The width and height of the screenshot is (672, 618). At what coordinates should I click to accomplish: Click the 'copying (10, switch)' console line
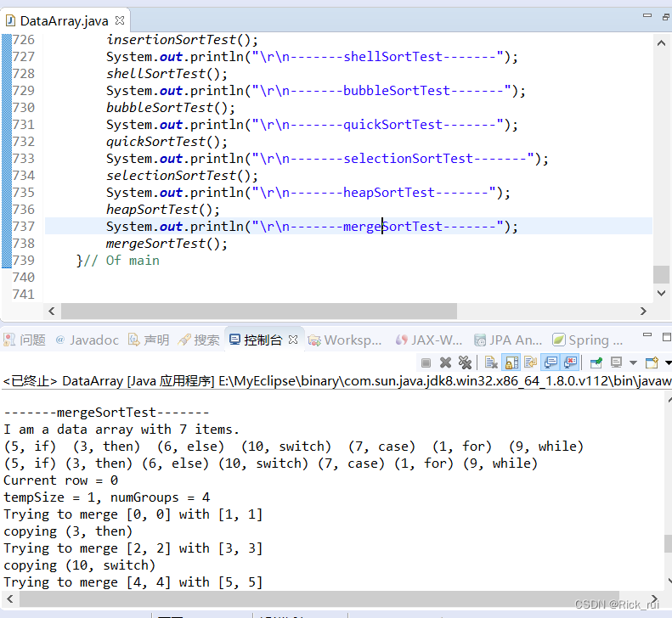pyautogui.click(x=79, y=565)
